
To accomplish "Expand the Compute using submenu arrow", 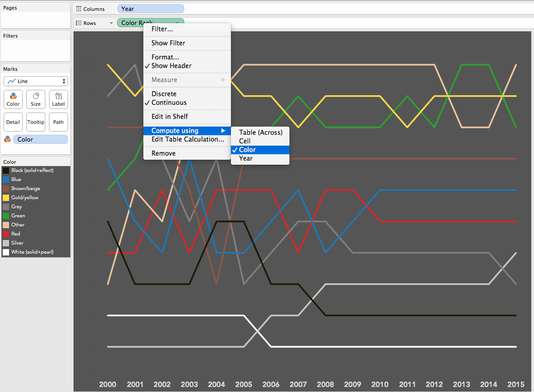I will tap(223, 131).
